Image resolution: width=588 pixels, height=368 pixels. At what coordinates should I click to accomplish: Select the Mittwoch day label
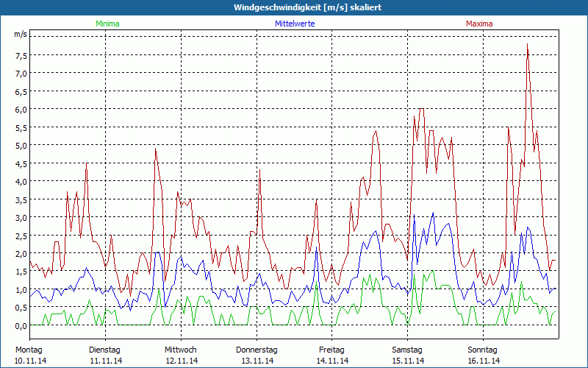click(180, 350)
